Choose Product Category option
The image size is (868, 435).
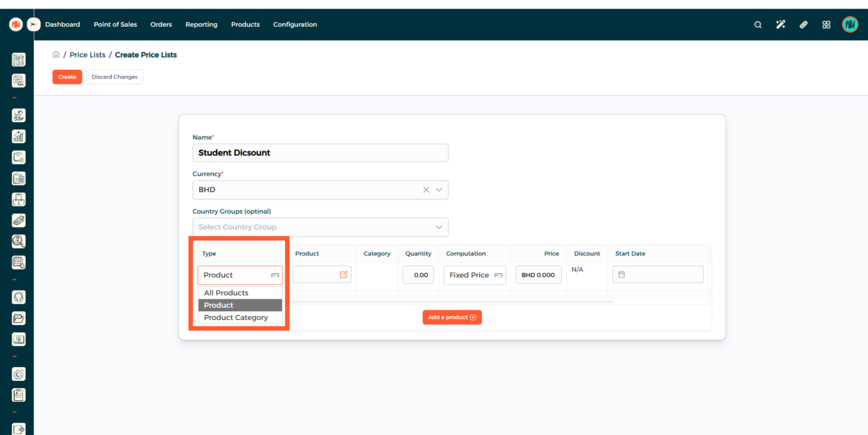click(x=236, y=318)
